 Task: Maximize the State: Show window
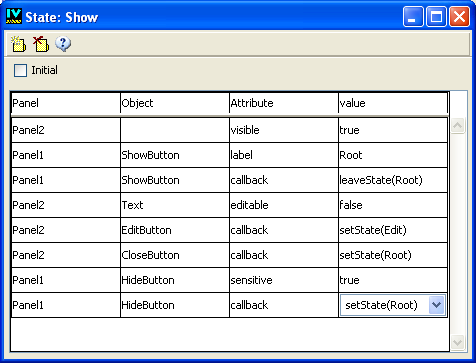click(x=436, y=16)
